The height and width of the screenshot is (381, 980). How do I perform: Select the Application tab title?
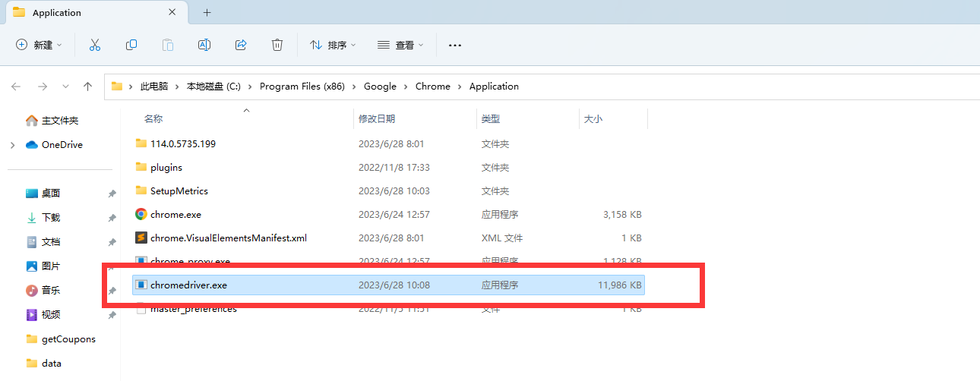57,13
